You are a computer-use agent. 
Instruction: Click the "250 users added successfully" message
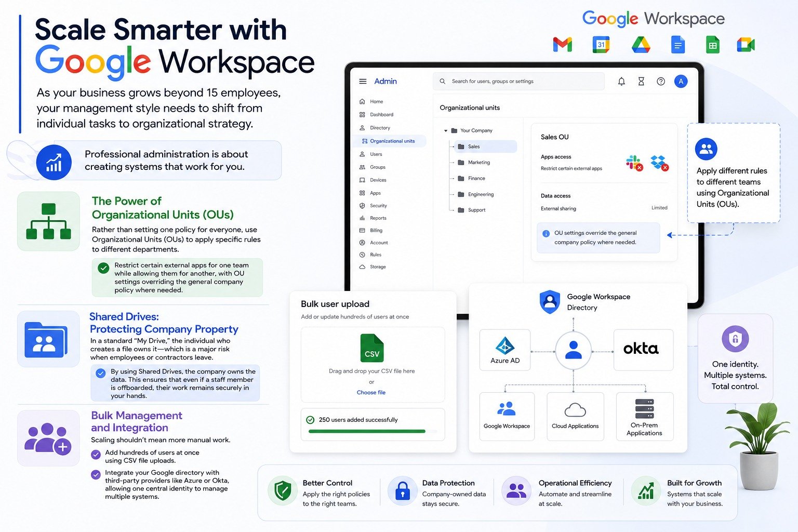click(x=358, y=420)
